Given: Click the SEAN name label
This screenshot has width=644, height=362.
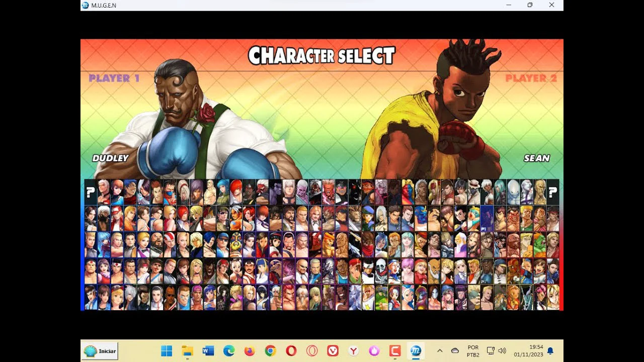Looking at the screenshot, I should tap(537, 158).
